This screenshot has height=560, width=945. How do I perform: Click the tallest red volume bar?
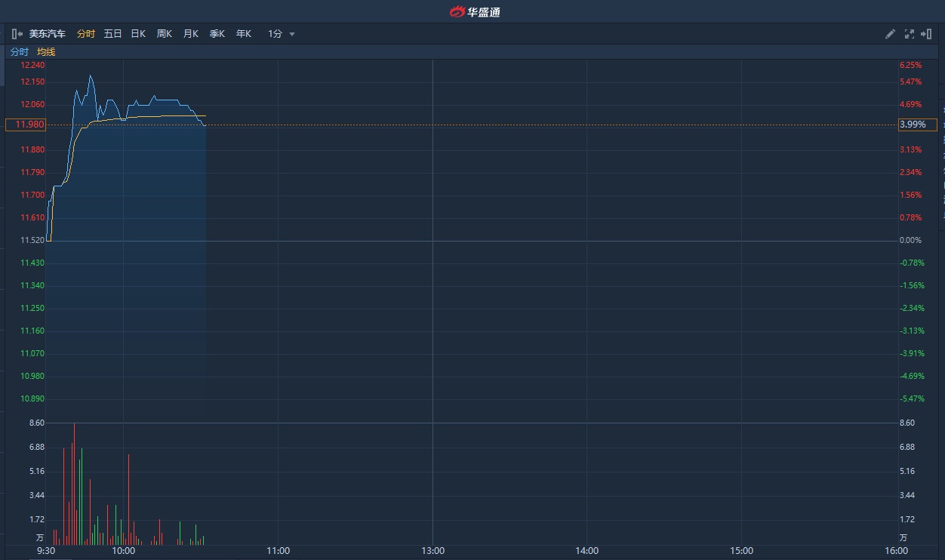point(74,483)
